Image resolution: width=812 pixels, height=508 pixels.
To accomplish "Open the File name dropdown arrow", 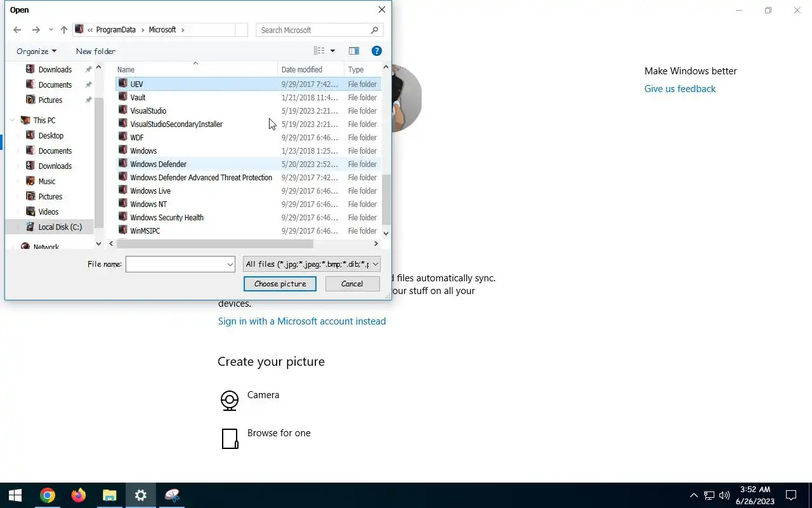I will pyautogui.click(x=230, y=264).
